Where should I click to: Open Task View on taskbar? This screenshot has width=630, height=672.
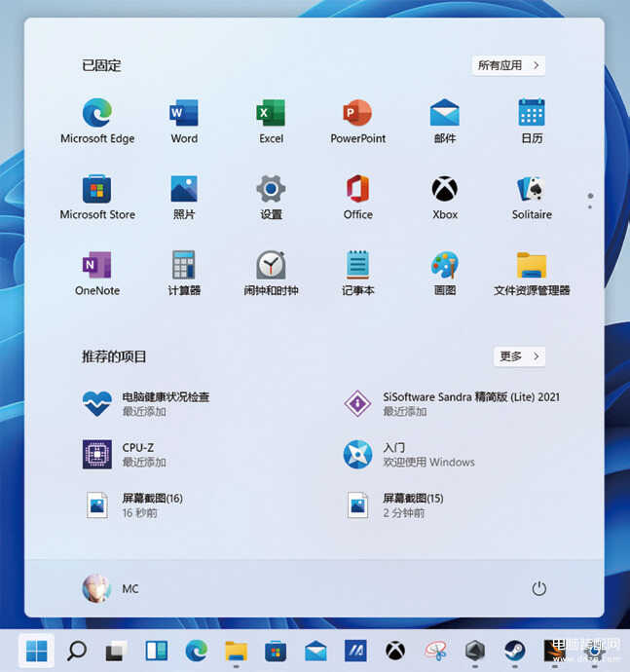coord(116,651)
